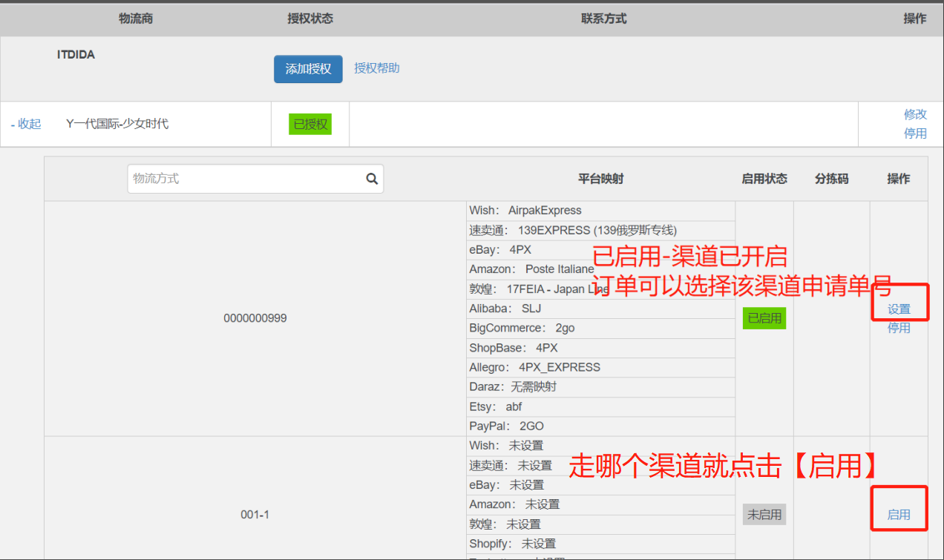944x560 pixels.
Task: Focus the 物流方式 search field
Action: (255, 179)
